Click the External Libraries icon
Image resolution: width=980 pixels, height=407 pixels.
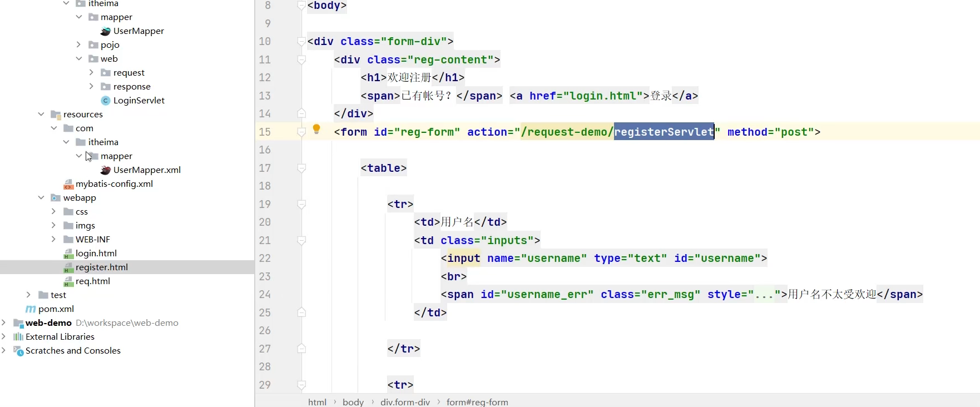tap(18, 337)
